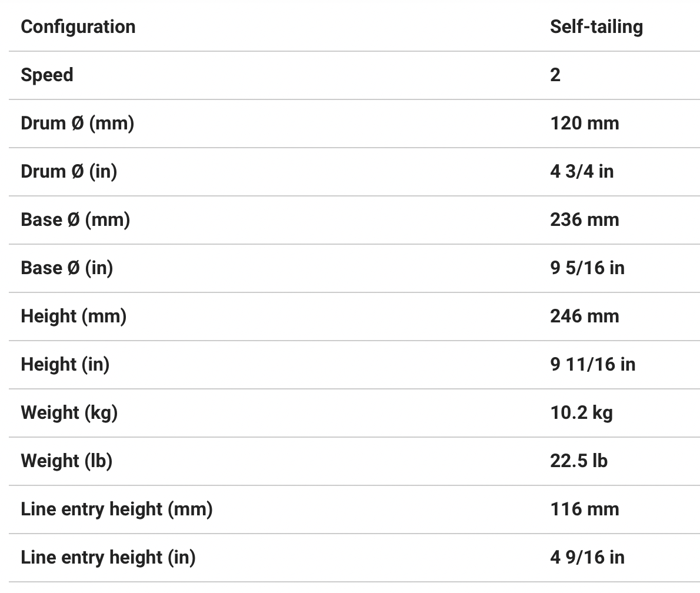Click the Speed row label

47,75
